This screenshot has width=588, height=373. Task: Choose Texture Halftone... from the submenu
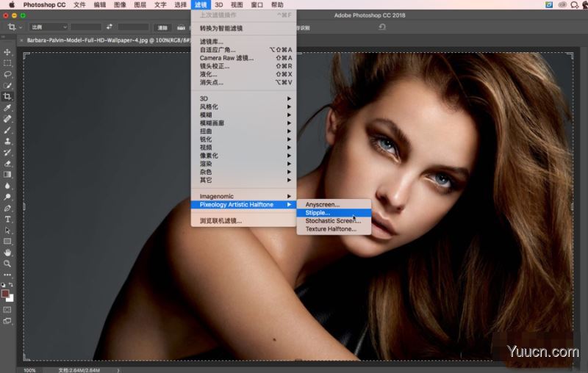pyautogui.click(x=334, y=229)
